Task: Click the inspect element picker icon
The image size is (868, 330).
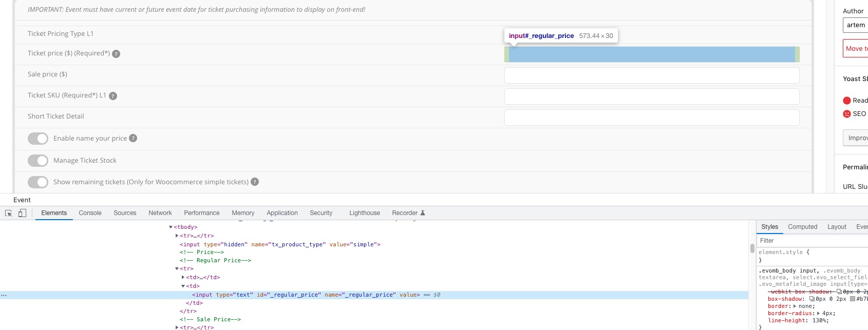Action: click(9, 213)
